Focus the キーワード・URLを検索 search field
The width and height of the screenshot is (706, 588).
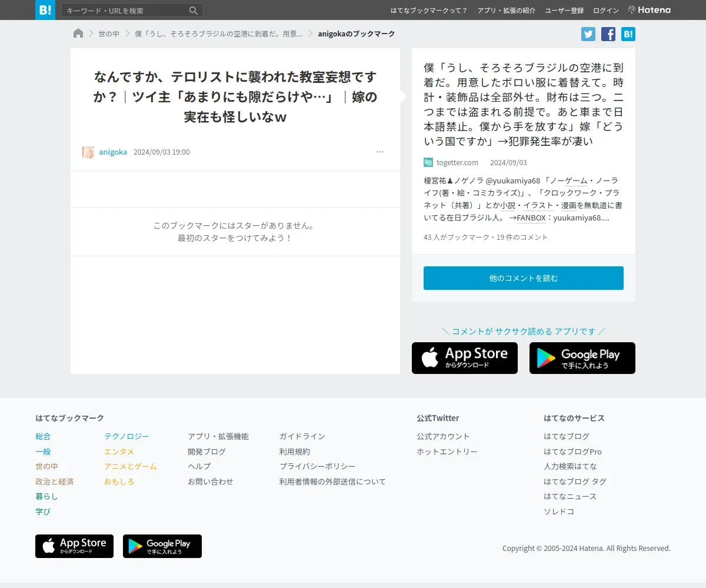pyautogui.click(x=126, y=11)
